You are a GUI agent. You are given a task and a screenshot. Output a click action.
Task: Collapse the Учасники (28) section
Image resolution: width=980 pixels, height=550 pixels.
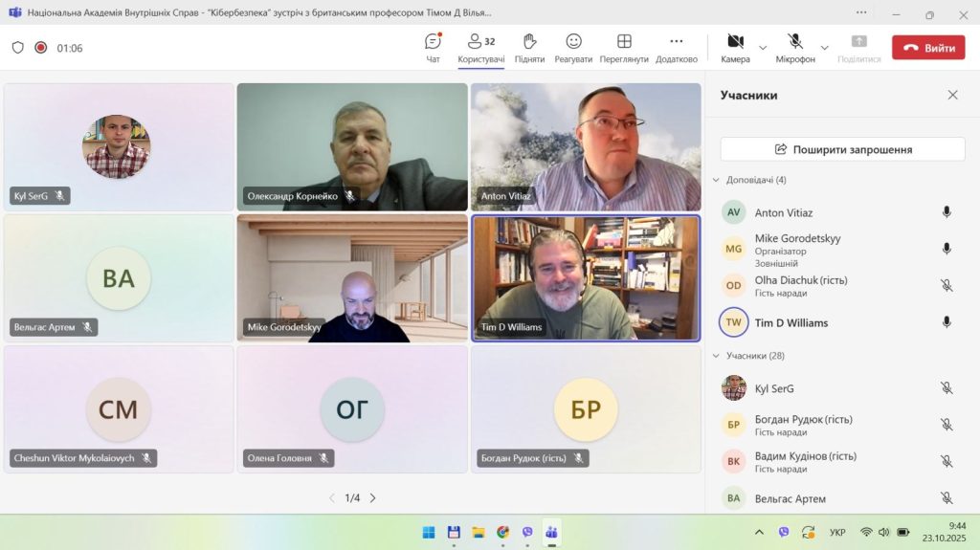point(716,356)
